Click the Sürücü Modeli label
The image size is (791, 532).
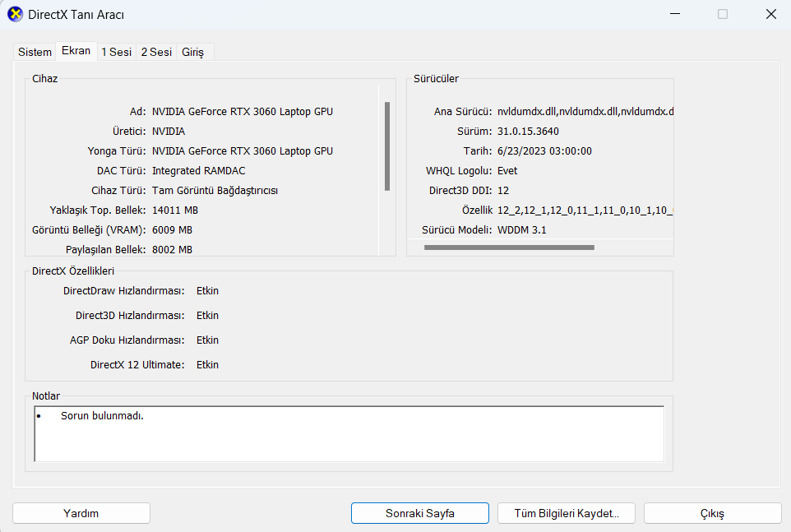pyautogui.click(x=456, y=229)
